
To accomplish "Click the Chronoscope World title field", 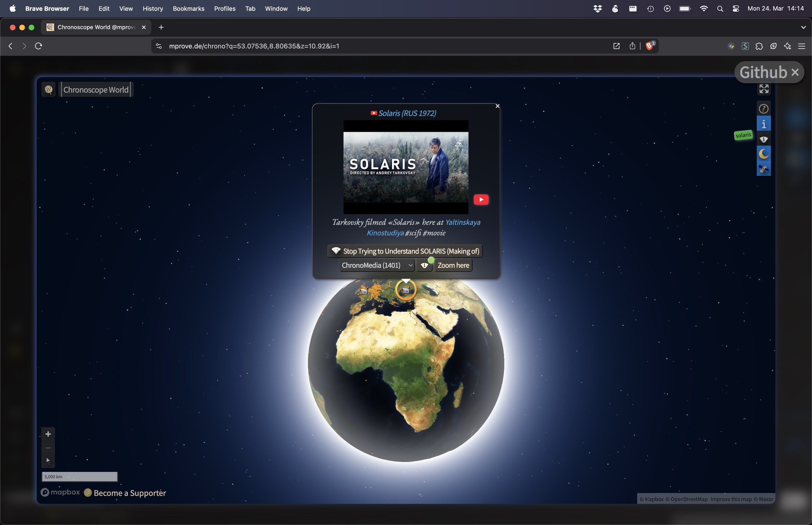I will click(96, 89).
